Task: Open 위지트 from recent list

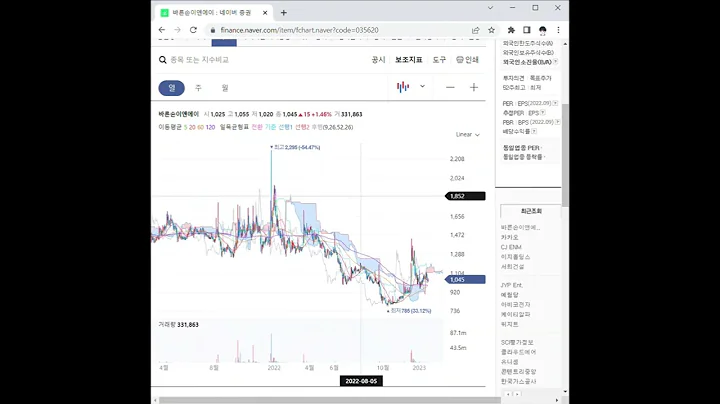Action: (510, 324)
